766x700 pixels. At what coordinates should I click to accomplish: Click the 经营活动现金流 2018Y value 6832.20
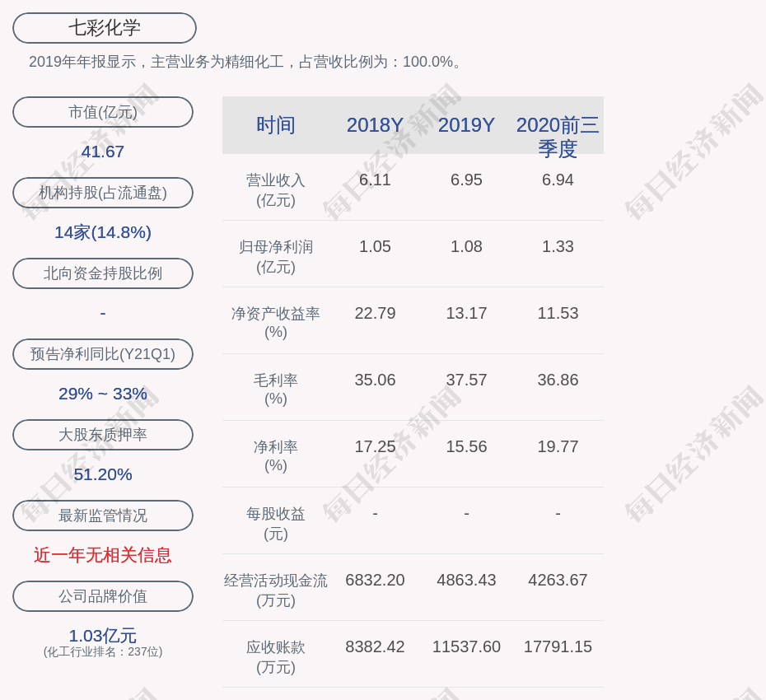pyautogui.click(x=375, y=580)
